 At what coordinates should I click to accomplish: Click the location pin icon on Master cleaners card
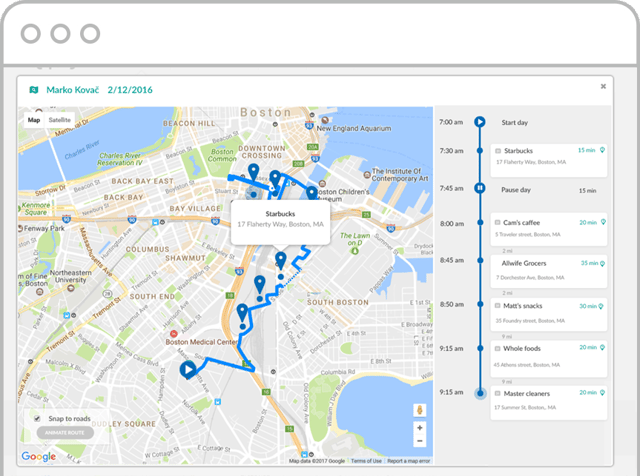coord(602,393)
